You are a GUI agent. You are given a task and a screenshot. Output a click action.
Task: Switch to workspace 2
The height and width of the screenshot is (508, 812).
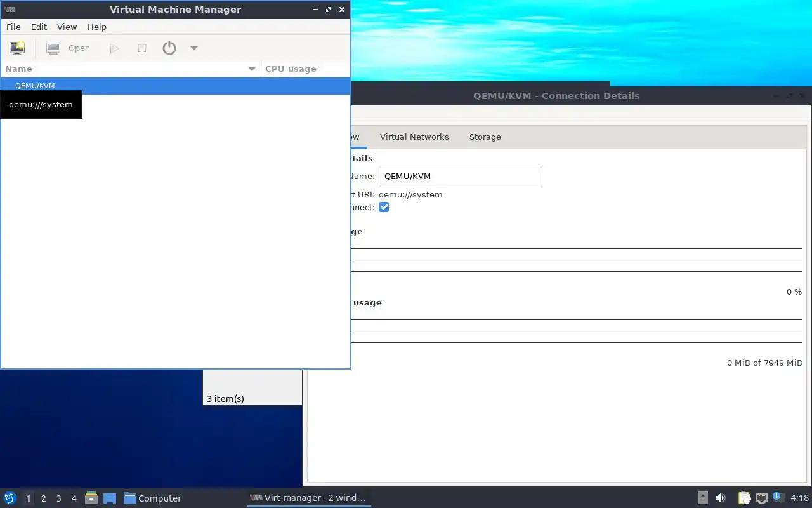coord(43,498)
